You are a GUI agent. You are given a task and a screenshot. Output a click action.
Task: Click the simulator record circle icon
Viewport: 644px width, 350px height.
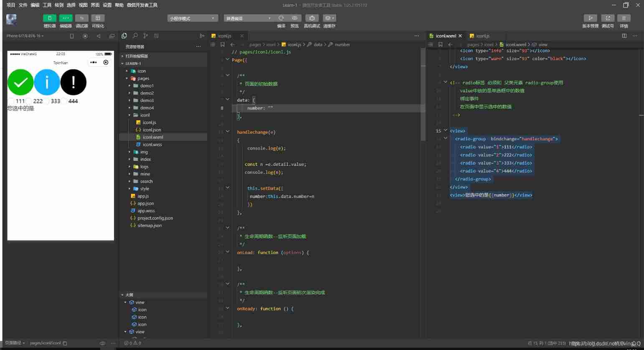[x=85, y=36]
